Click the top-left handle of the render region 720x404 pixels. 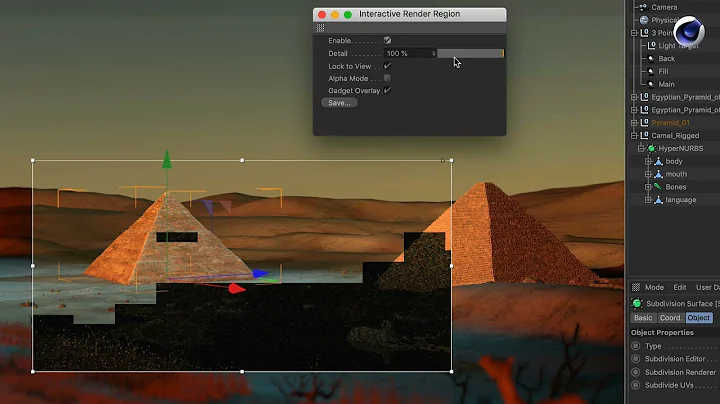[x=33, y=160]
